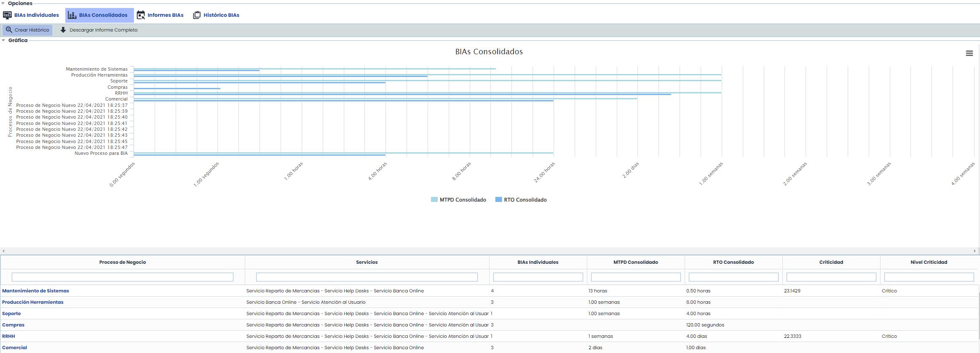Viewport: 980px width, 353px height.
Task: Focus the Servicios column filter box
Action: coord(367,277)
